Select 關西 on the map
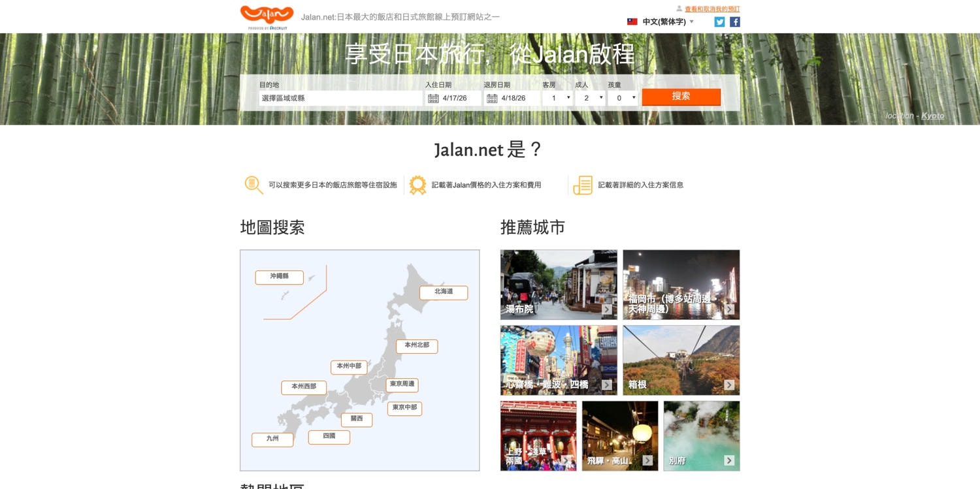 click(357, 420)
